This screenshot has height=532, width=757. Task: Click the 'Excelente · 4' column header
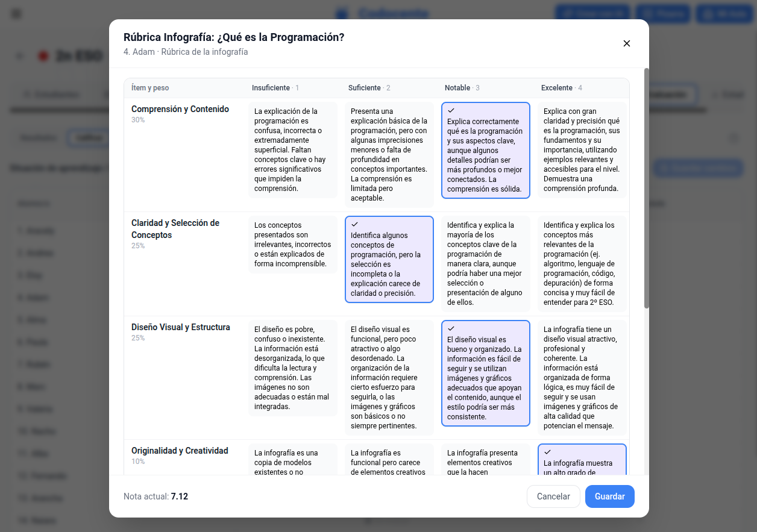[562, 88]
